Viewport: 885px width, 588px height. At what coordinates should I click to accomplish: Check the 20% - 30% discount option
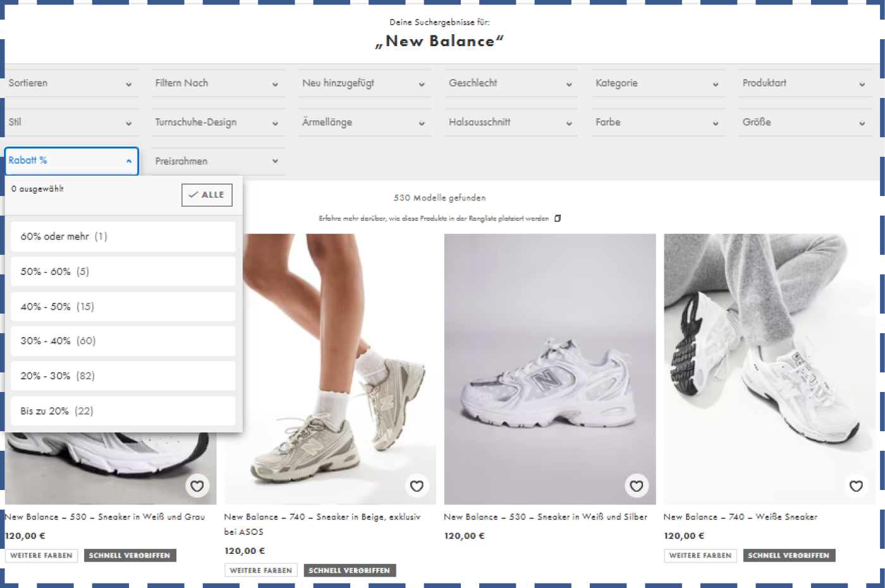tap(123, 376)
